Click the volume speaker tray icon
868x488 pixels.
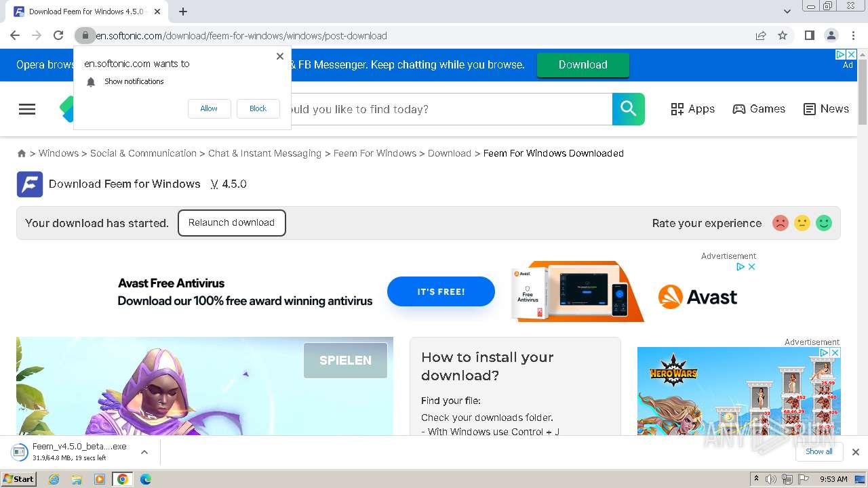tap(771, 479)
